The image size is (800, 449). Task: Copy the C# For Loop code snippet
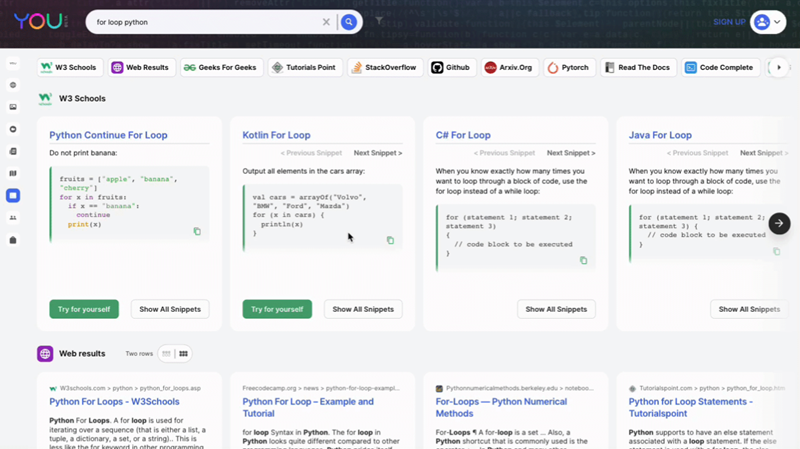[x=583, y=260]
